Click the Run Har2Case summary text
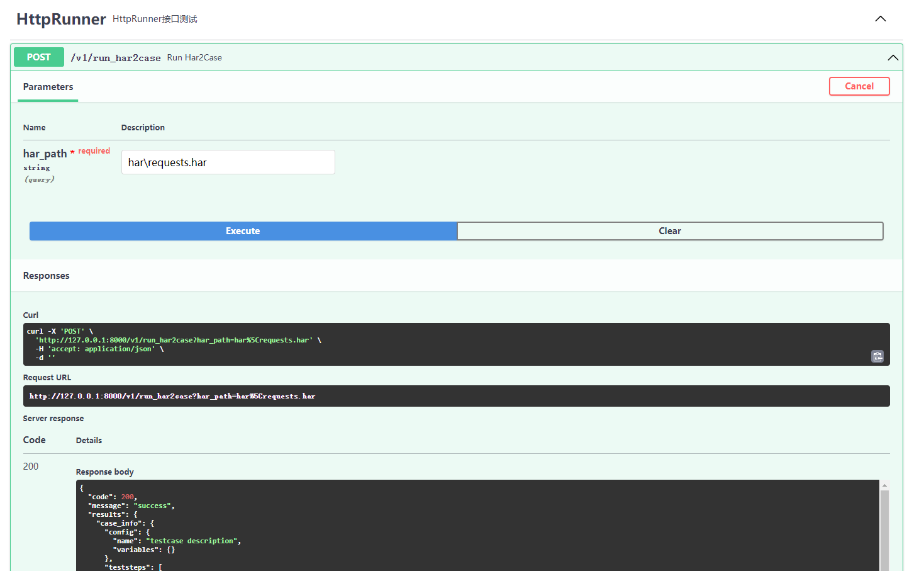This screenshot has height=571, width=924. point(194,57)
